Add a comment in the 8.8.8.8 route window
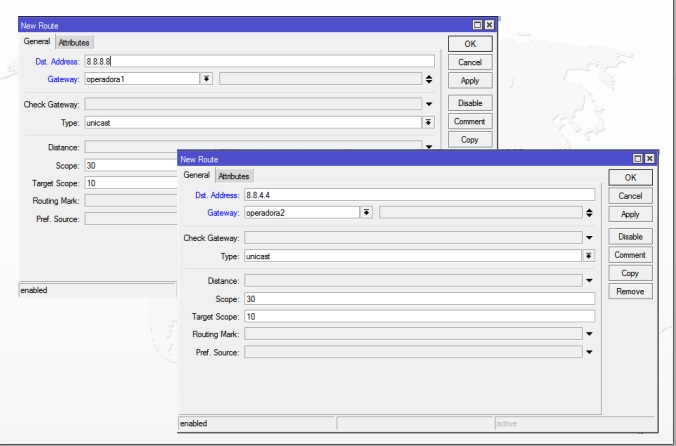The height and width of the screenshot is (446, 676). 470,121
